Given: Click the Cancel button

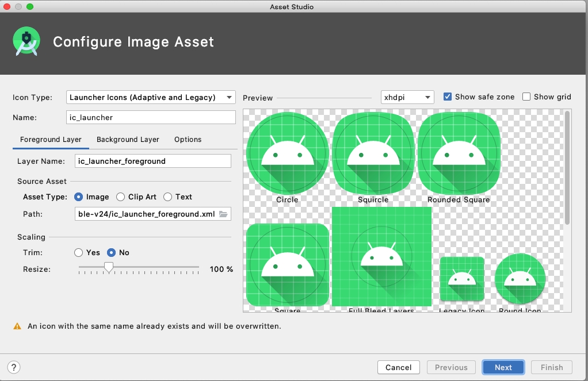Looking at the screenshot, I should click(x=398, y=367).
